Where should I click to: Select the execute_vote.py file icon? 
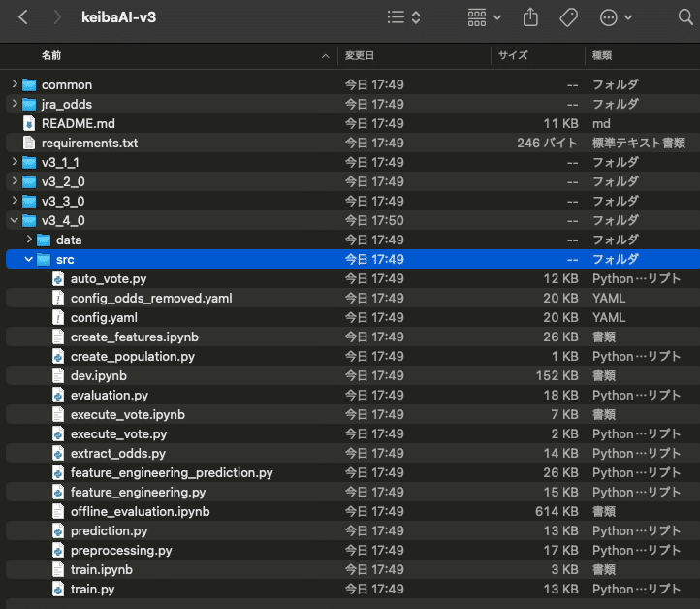pyautogui.click(x=58, y=434)
